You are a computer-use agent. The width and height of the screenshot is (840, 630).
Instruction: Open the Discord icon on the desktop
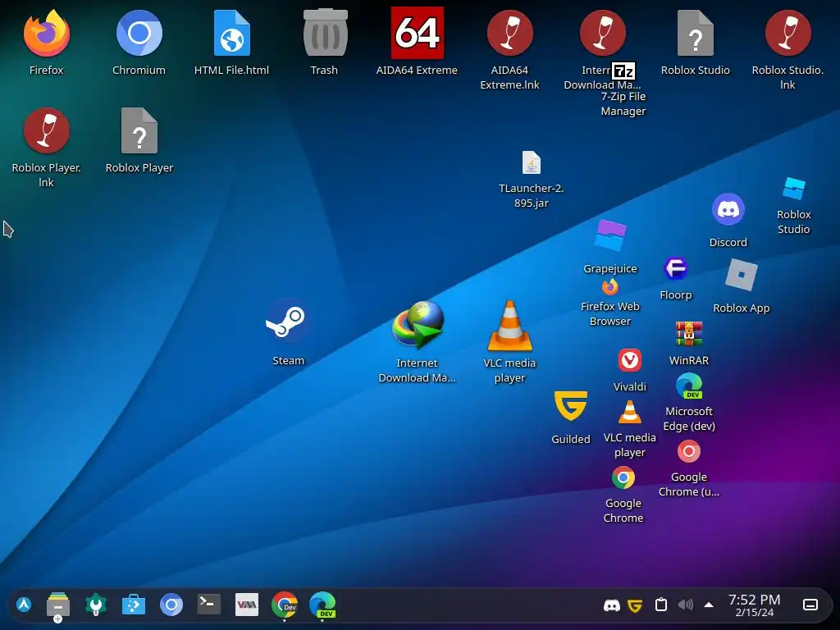tap(728, 209)
